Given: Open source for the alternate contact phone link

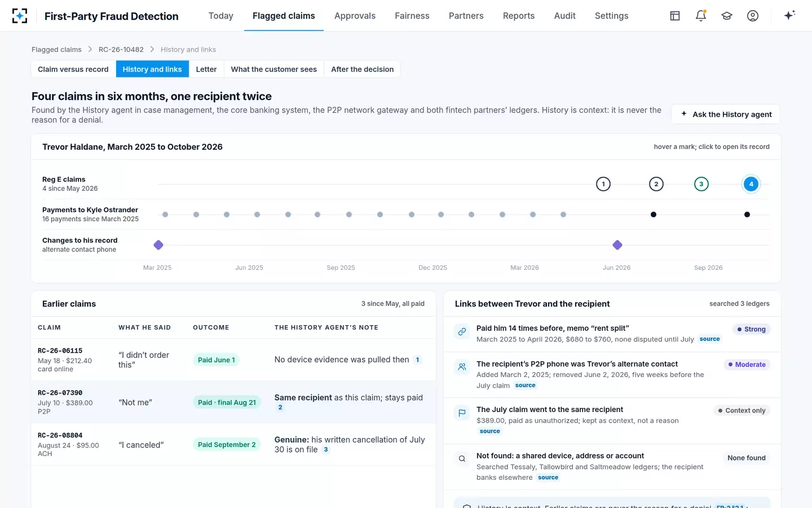Looking at the screenshot, I should pos(526,386).
